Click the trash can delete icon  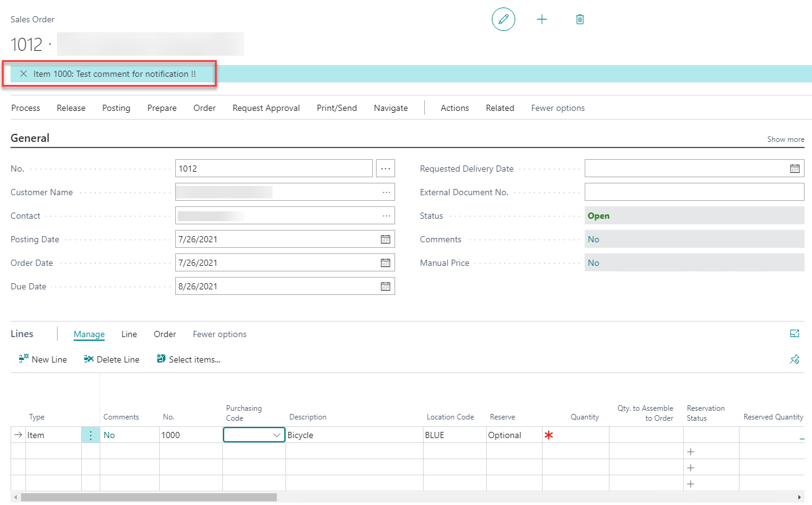click(x=580, y=19)
